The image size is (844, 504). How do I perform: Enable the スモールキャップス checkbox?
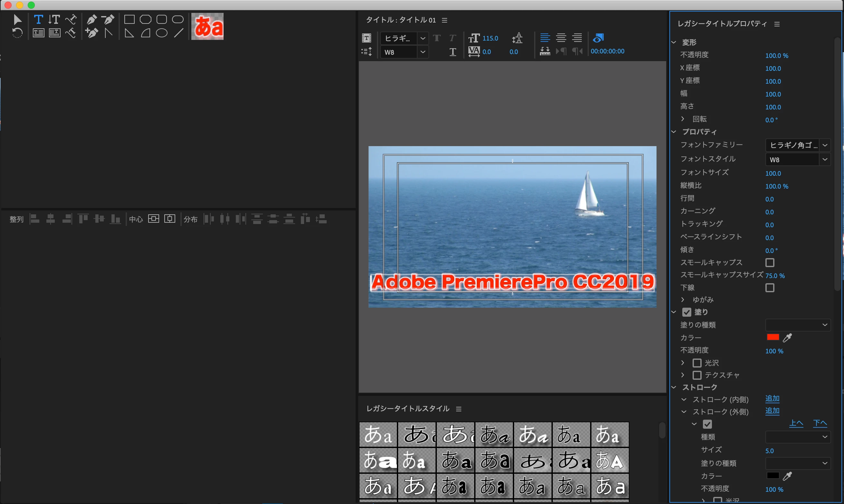click(x=770, y=263)
